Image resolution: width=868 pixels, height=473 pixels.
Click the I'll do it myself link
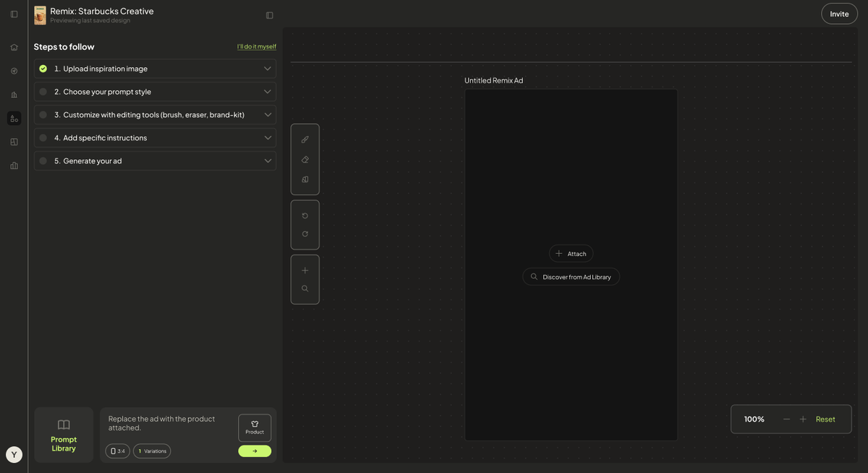[257, 46]
